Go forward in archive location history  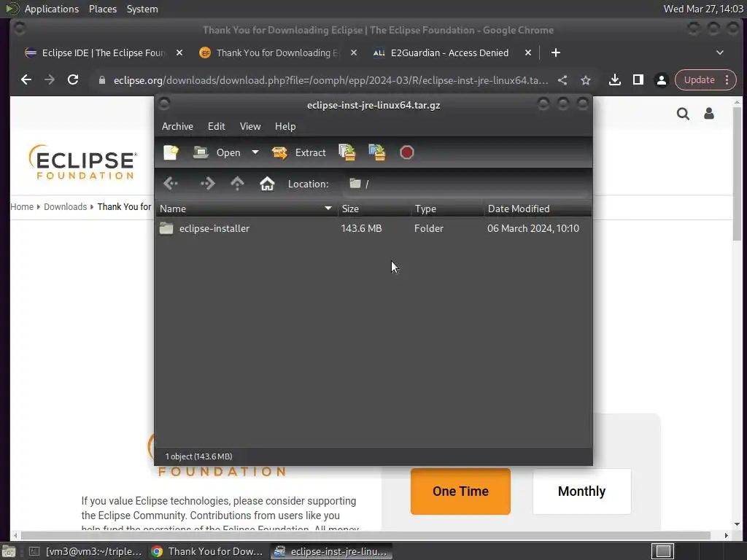(207, 183)
